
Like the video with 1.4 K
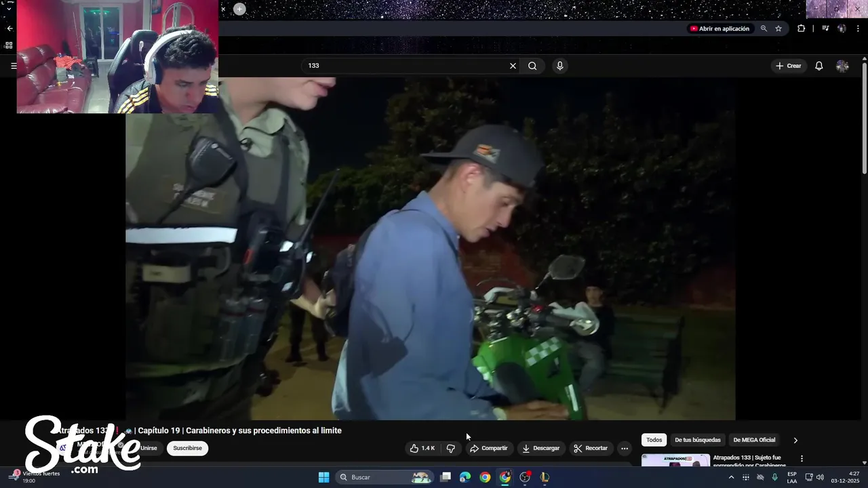point(422,448)
